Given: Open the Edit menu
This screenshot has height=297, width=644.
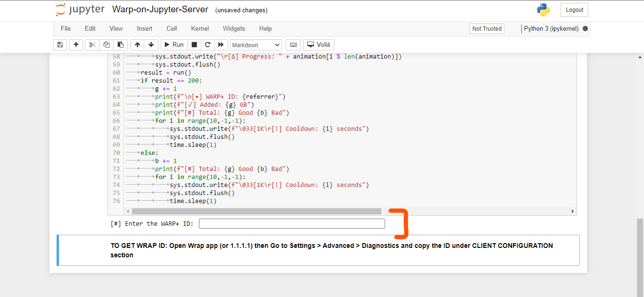Looking at the screenshot, I should click(x=90, y=29).
